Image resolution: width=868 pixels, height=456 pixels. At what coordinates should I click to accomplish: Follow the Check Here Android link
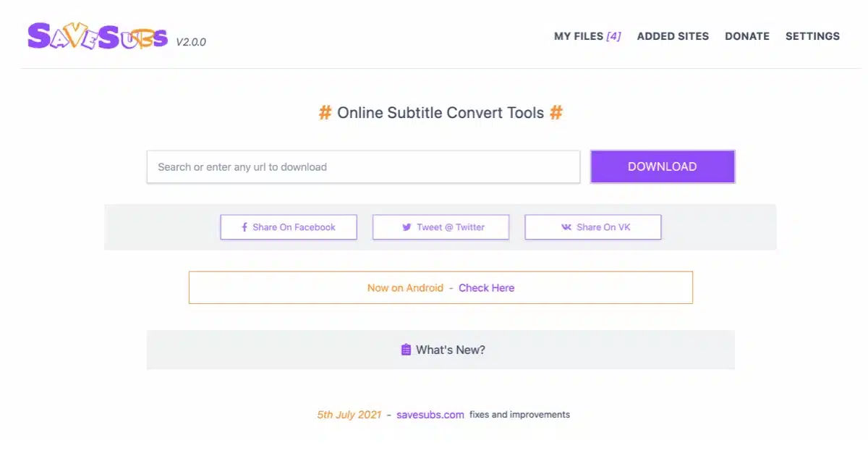pos(486,287)
